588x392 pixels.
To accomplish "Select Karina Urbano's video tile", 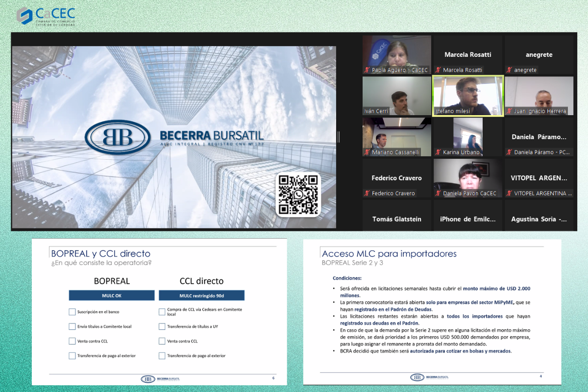I will 468,137.
